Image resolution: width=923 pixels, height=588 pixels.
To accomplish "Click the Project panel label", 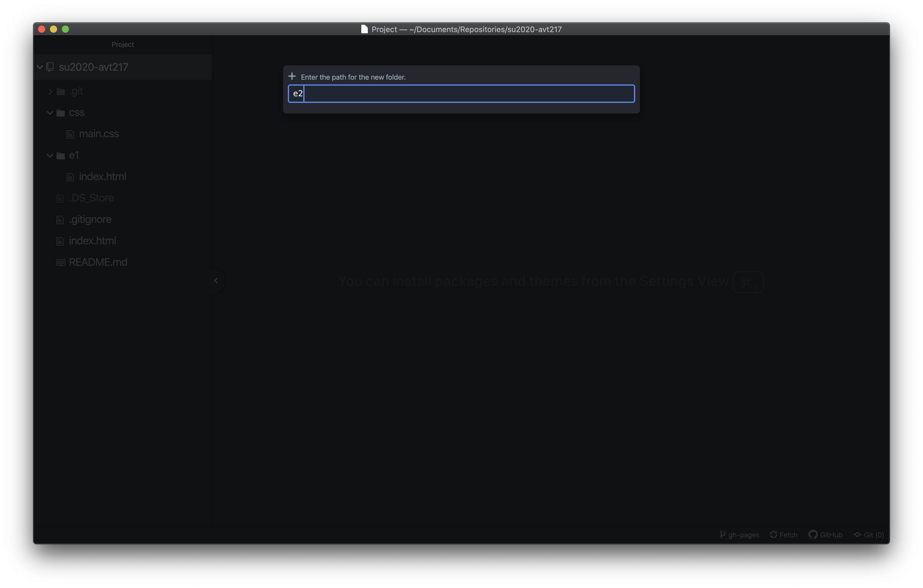I will pyautogui.click(x=123, y=44).
